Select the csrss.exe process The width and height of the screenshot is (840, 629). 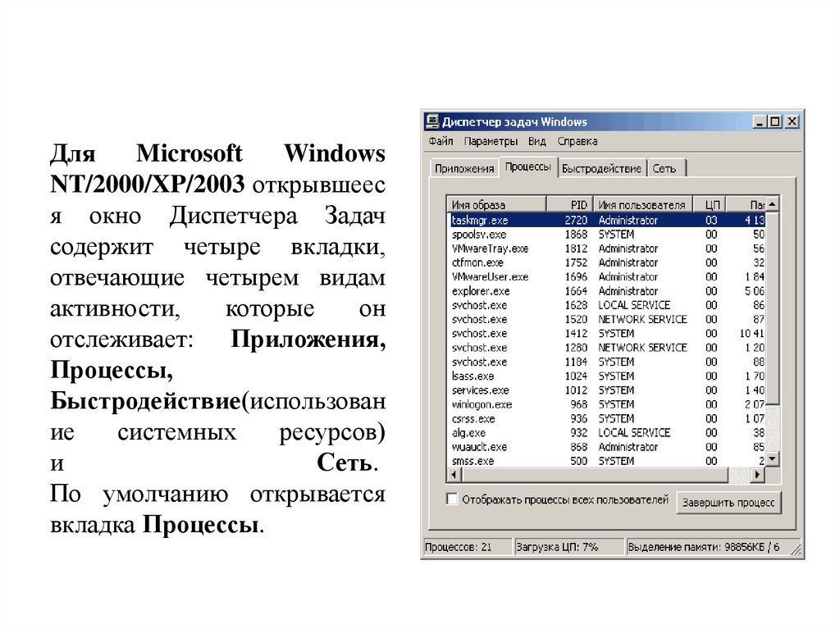pos(607,418)
